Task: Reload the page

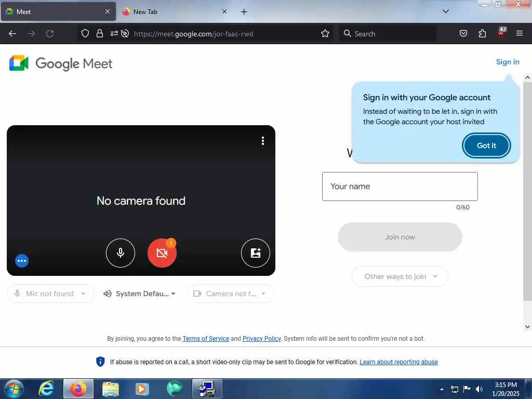Action: [x=50, y=34]
